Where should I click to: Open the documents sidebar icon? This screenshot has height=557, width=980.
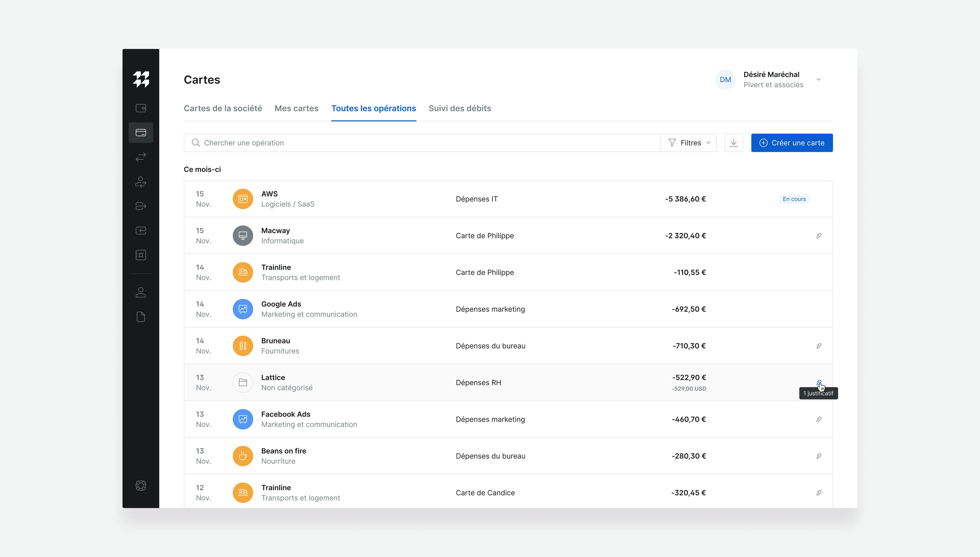(141, 317)
